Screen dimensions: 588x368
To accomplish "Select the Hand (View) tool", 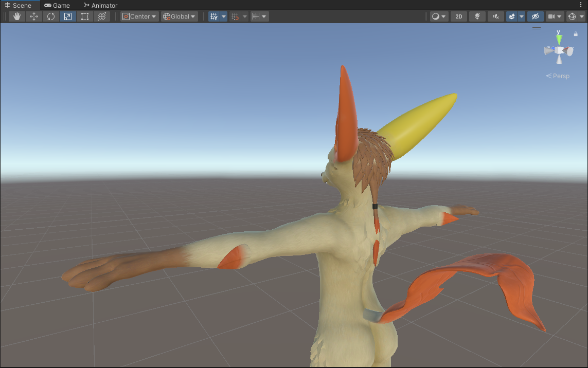I will coord(17,16).
